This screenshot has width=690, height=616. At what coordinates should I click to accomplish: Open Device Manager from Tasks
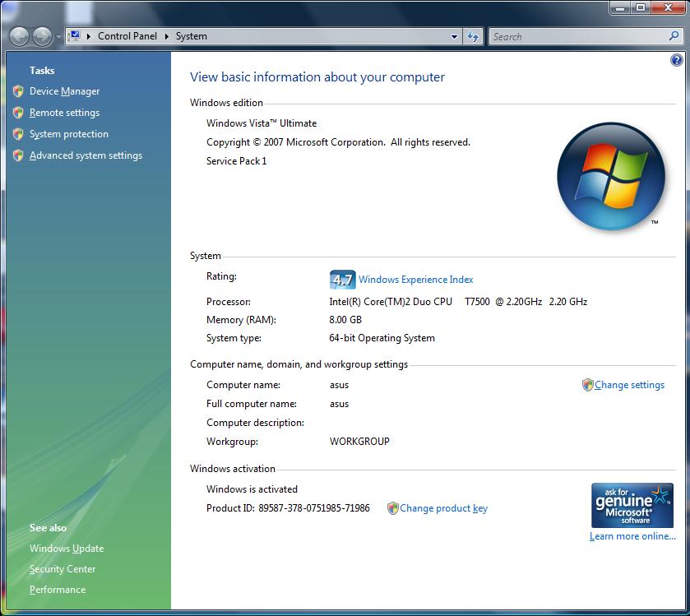64,91
